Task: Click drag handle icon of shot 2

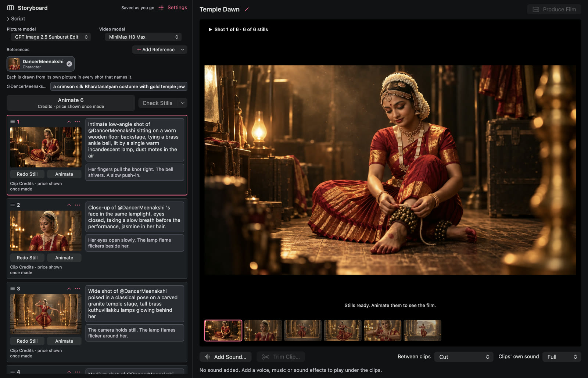Action: 12,205
